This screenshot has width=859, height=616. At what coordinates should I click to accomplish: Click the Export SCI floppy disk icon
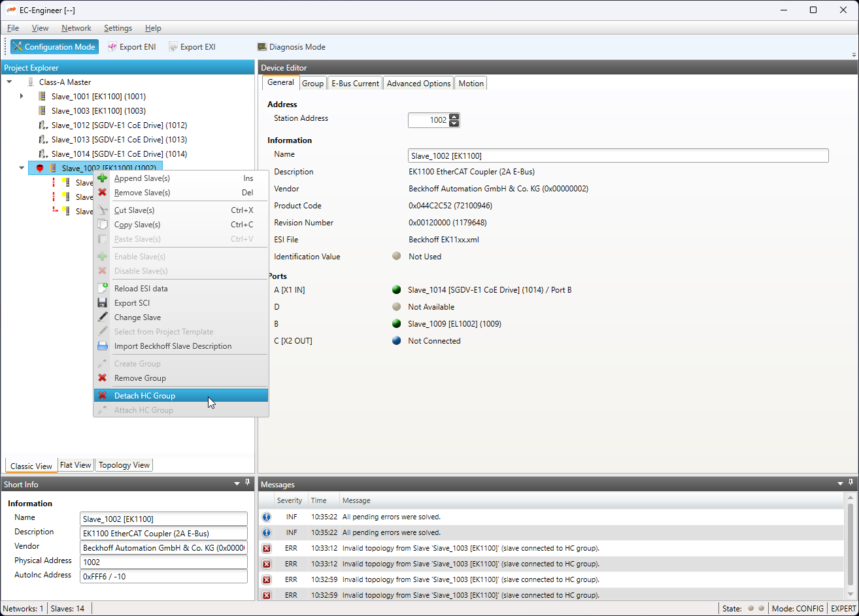[102, 302]
